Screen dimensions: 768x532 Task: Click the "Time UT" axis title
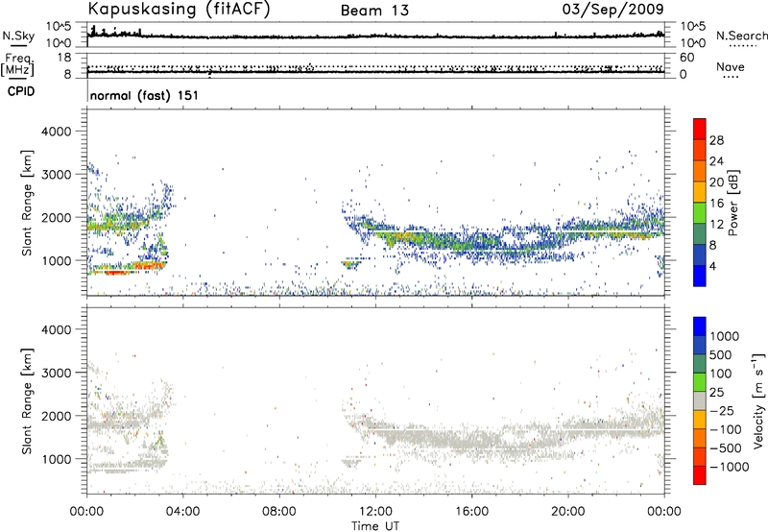coord(375,525)
